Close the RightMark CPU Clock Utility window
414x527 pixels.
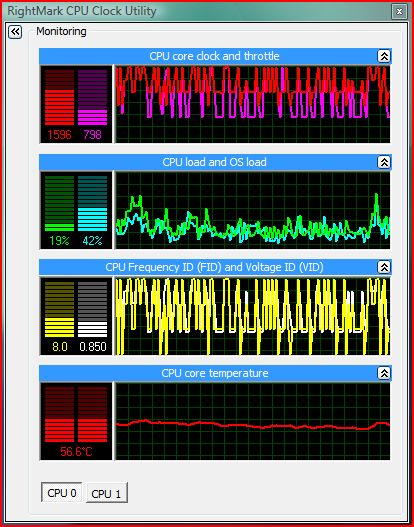point(399,11)
